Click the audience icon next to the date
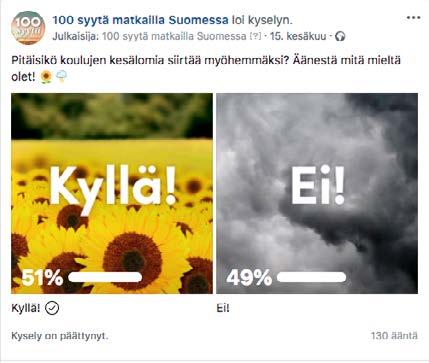Screen dimensions: 429x363 [340, 36]
